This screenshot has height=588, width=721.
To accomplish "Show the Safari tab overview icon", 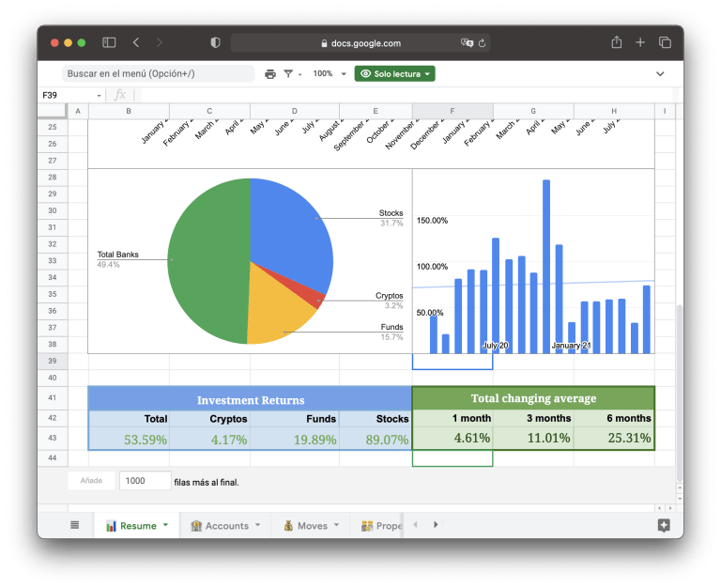I will pos(665,43).
